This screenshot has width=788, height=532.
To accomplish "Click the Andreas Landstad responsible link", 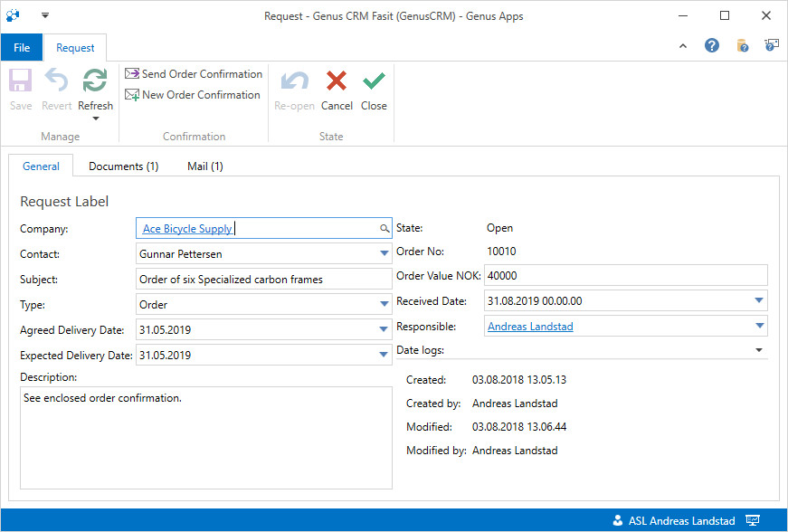I will (x=530, y=327).
